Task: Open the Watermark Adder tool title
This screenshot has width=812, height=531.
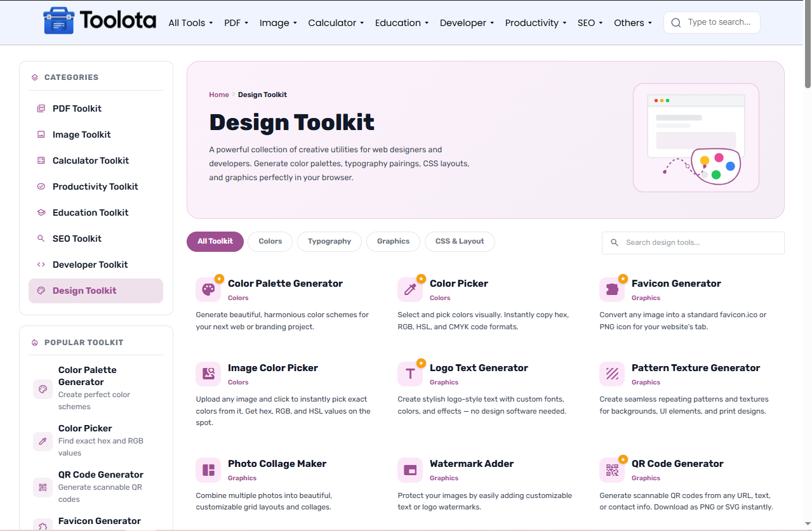Action: click(x=472, y=464)
